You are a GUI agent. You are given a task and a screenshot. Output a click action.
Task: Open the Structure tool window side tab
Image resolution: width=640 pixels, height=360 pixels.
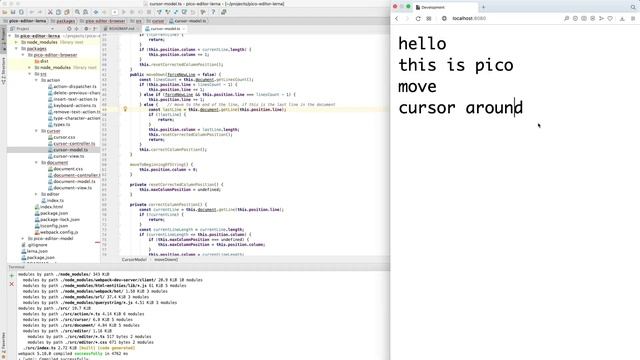coord(4,71)
